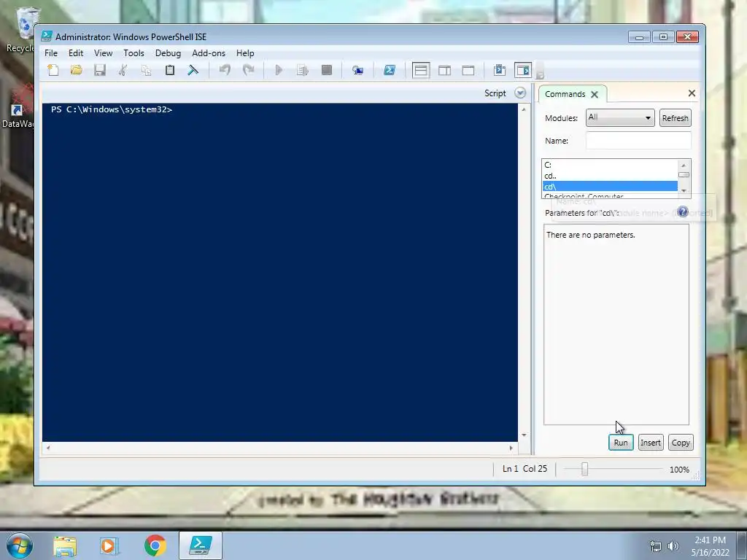The height and width of the screenshot is (560, 747).
Task: Click the Redo arrow icon
Action: pos(248,71)
